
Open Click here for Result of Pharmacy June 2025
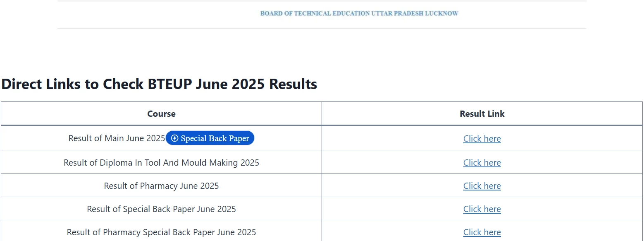pyautogui.click(x=482, y=186)
